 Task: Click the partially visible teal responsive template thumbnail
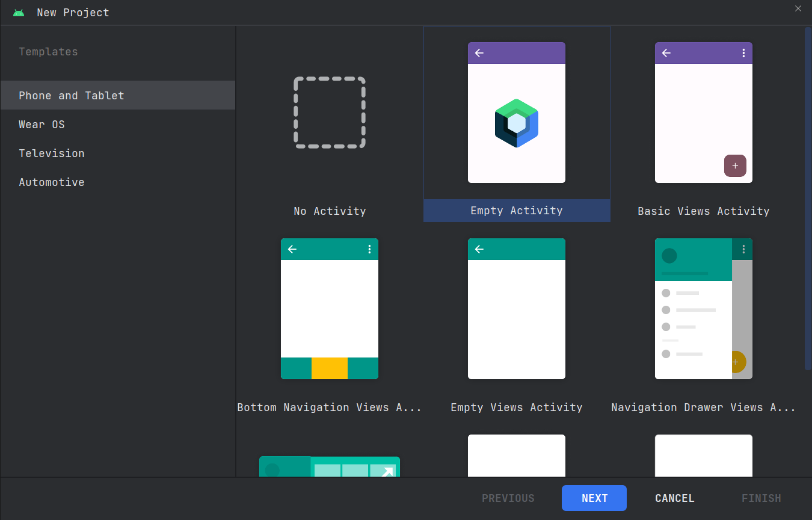[x=330, y=466]
